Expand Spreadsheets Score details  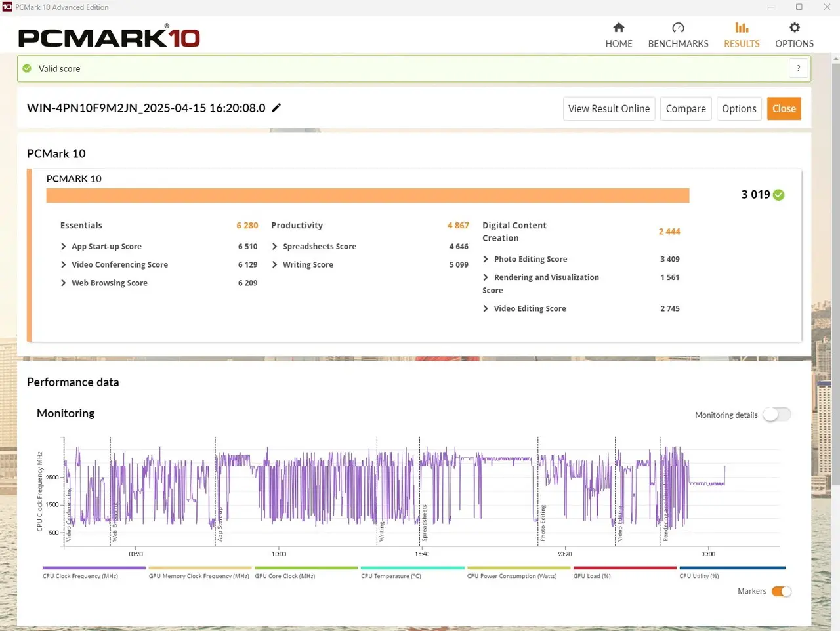pyautogui.click(x=275, y=247)
